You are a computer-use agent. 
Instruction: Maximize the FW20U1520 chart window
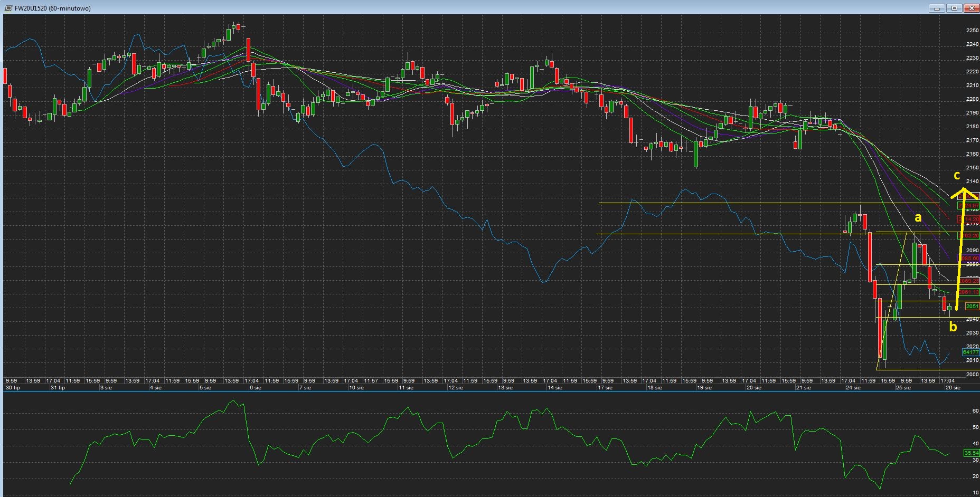point(954,8)
